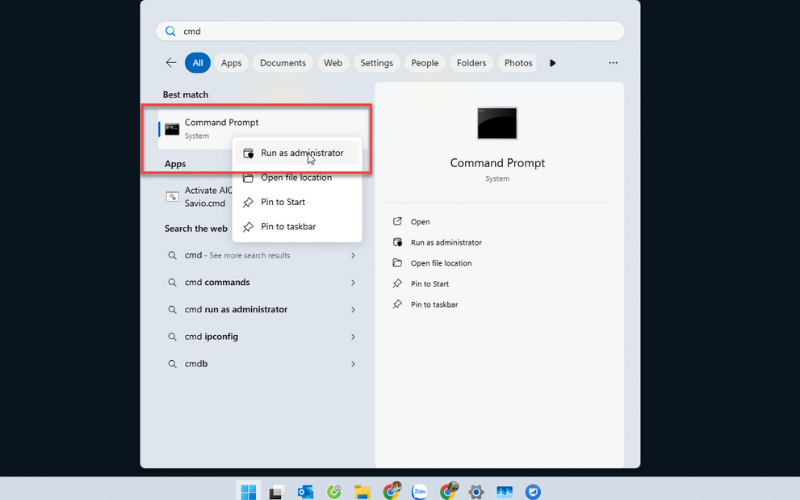The image size is (800, 500).
Task: Click Pin to Start in the details pane
Action: pos(430,284)
